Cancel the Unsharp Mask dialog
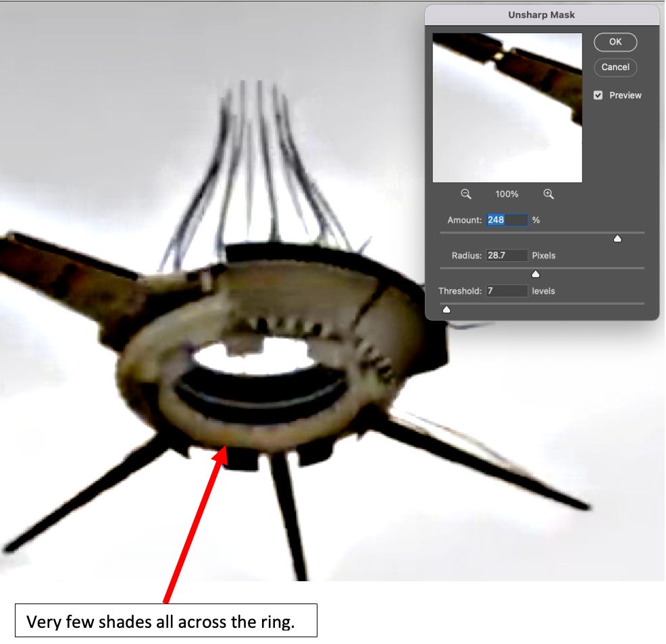This screenshot has height=644, width=666. tap(615, 67)
